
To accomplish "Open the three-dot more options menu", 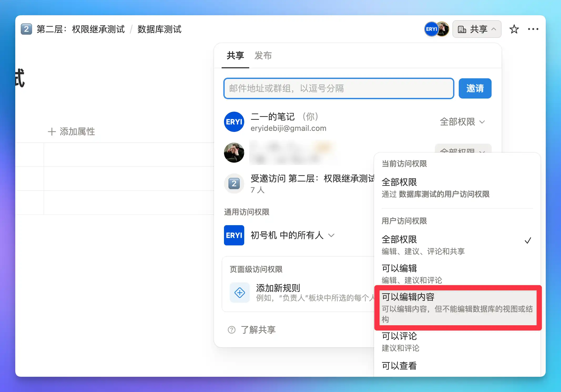I will [x=533, y=29].
